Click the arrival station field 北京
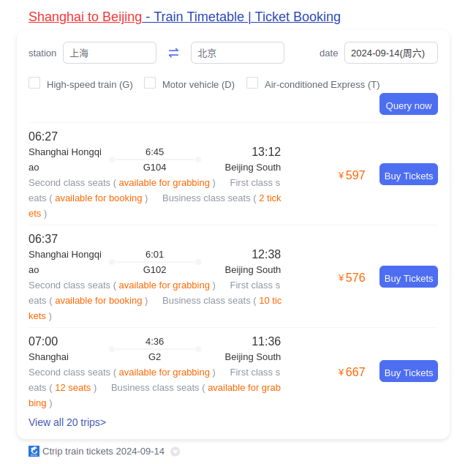 click(237, 53)
